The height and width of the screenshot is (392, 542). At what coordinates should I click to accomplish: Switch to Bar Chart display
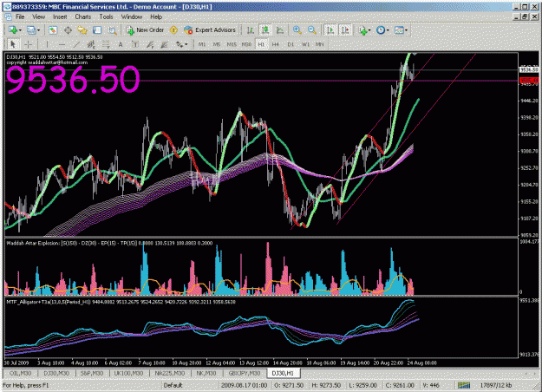(x=251, y=30)
